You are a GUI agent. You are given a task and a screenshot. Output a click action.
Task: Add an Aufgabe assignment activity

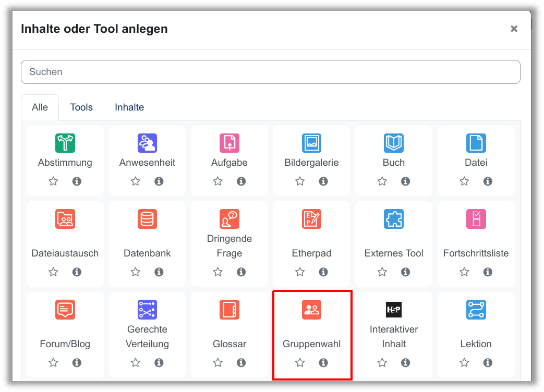[x=229, y=143]
